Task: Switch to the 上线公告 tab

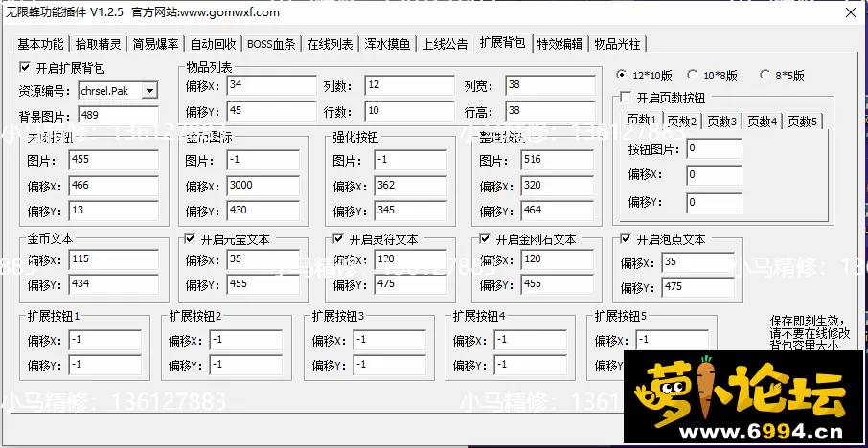Action: pos(445,44)
